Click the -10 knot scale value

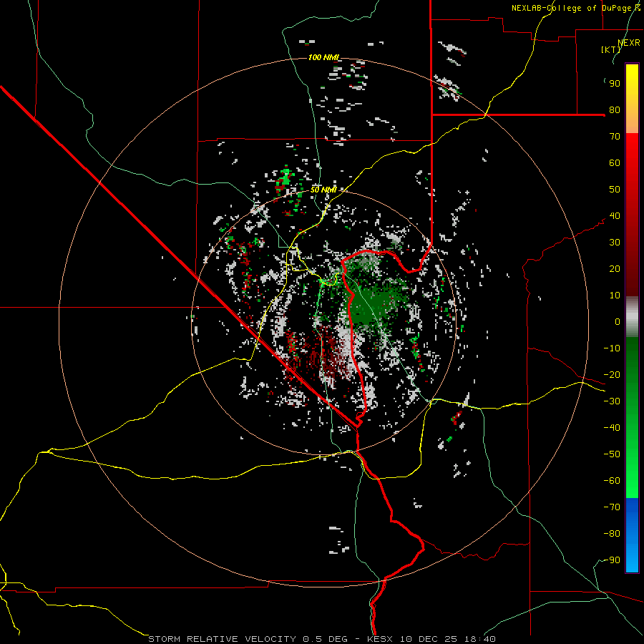click(612, 348)
